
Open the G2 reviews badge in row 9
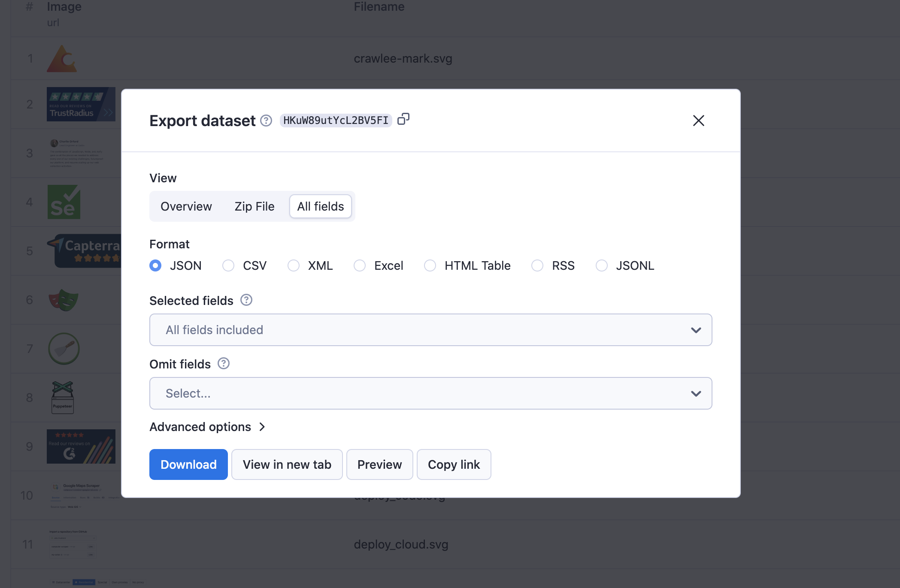pyautogui.click(x=81, y=446)
